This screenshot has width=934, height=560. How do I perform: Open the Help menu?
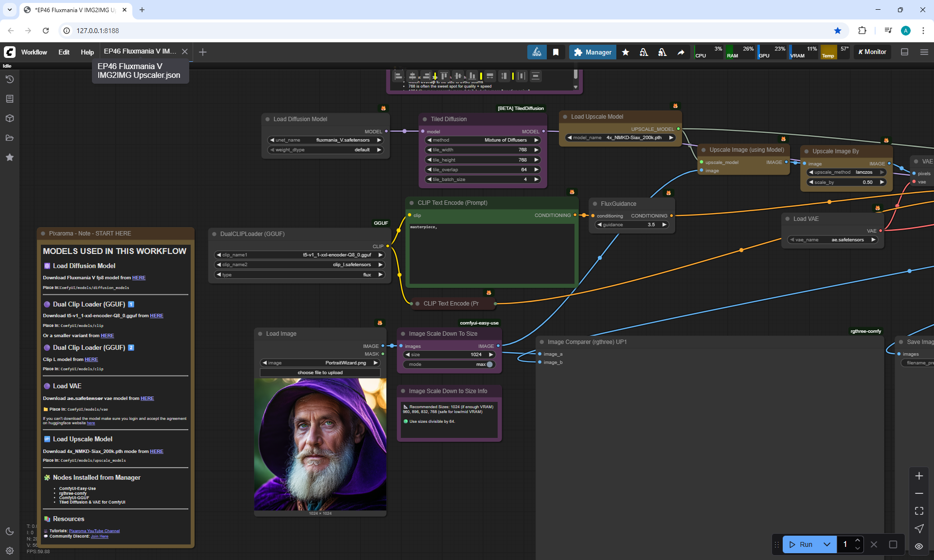[x=87, y=52]
